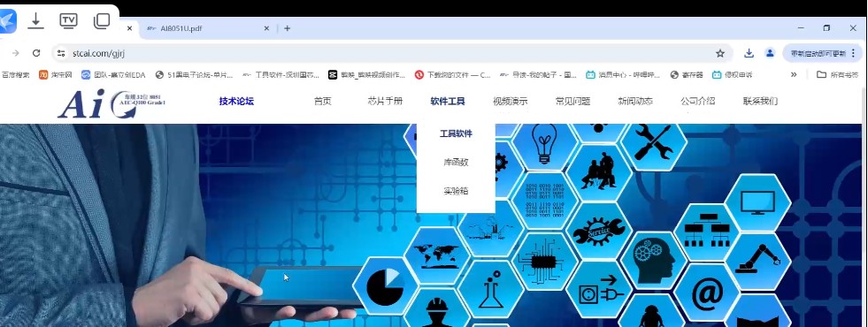Image resolution: width=868 pixels, height=327 pixels.
Task: Open the 所有书签 folder
Action: [838, 75]
